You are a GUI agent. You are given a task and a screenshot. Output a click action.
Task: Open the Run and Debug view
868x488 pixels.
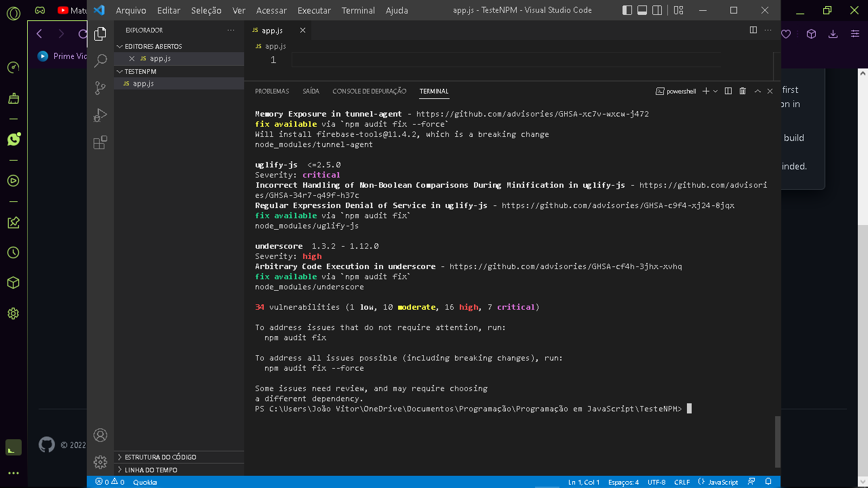point(100,115)
